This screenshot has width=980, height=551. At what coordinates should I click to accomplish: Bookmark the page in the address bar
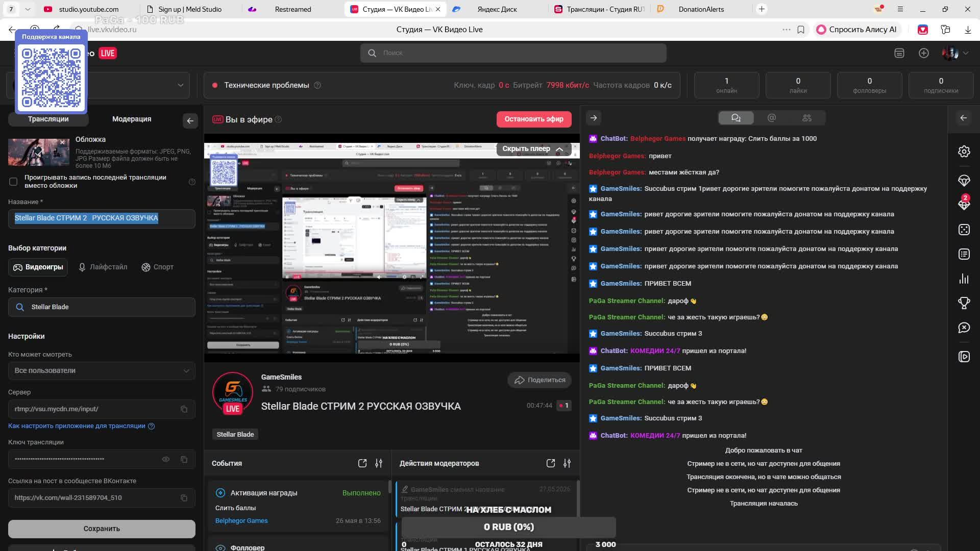click(x=801, y=30)
